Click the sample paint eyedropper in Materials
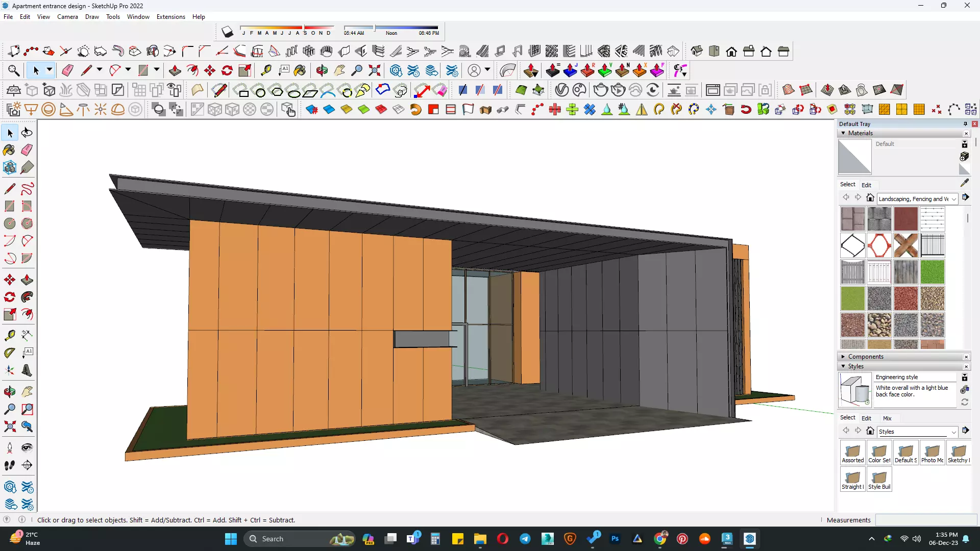 pyautogui.click(x=964, y=183)
